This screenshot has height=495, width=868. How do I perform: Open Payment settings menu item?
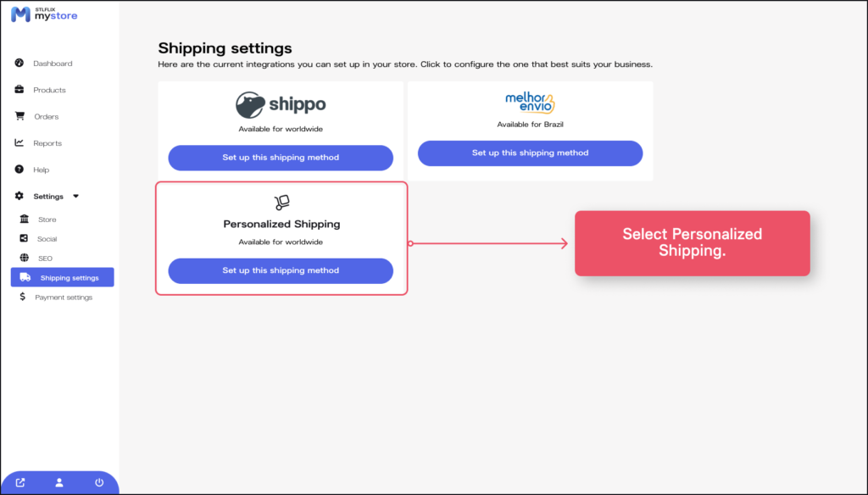click(x=63, y=298)
